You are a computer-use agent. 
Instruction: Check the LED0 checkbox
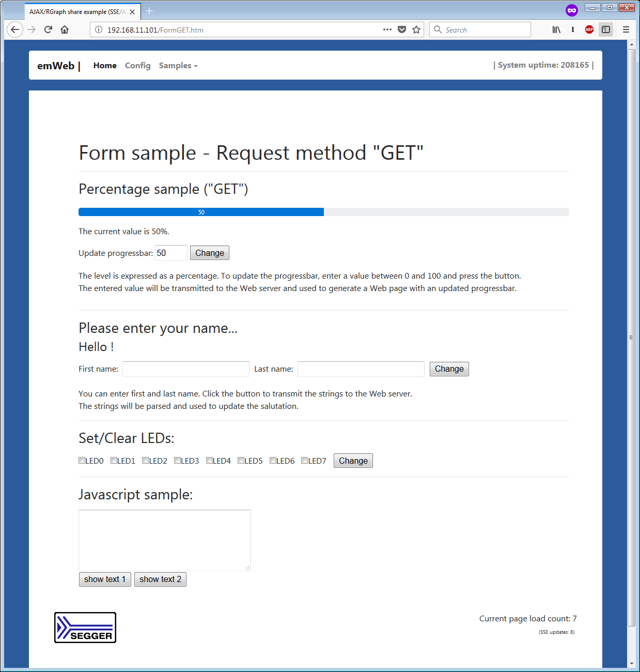coord(82,461)
